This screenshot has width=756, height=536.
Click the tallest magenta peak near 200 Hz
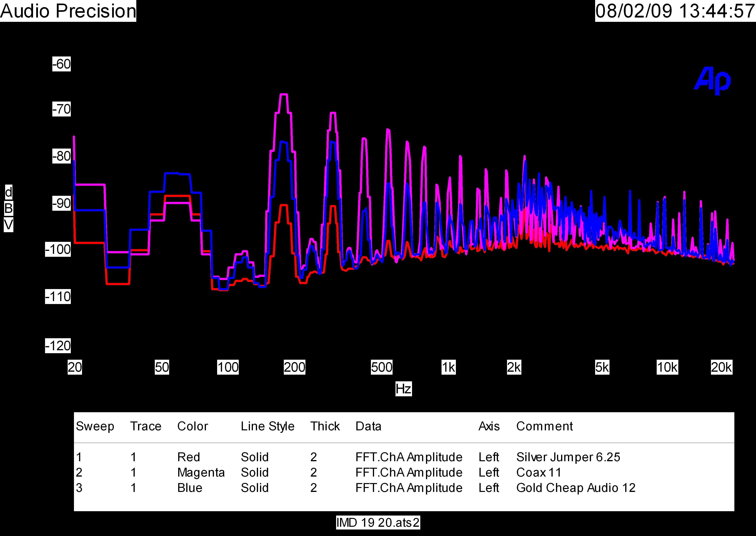(284, 95)
